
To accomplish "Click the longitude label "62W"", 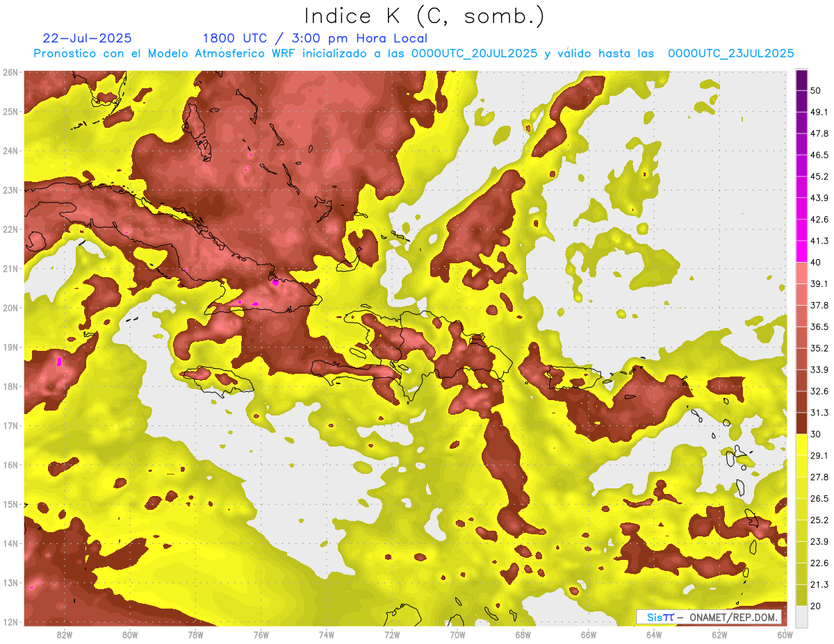I will pos(719,635).
